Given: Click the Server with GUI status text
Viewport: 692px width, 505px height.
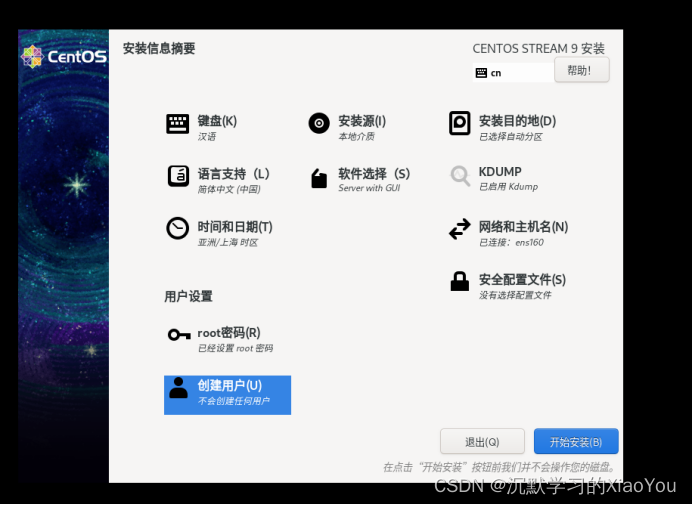Looking at the screenshot, I should 369,188.
